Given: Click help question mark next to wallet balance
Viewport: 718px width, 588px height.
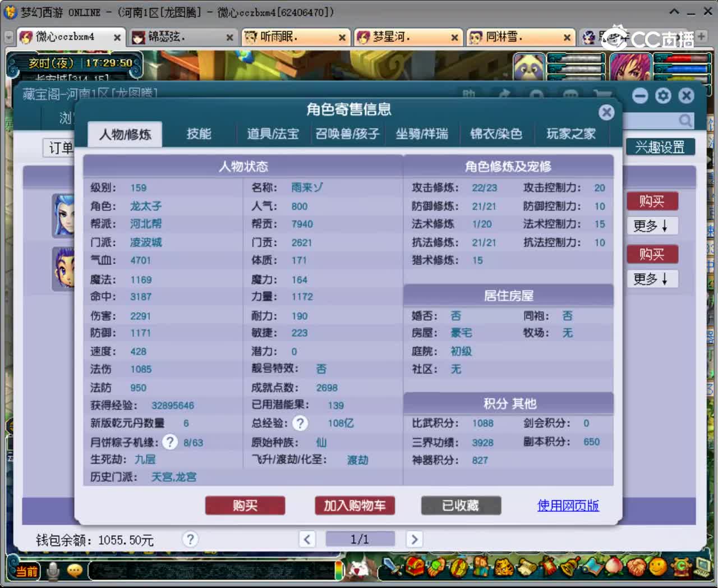Looking at the screenshot, I should (x=190, y=539).
